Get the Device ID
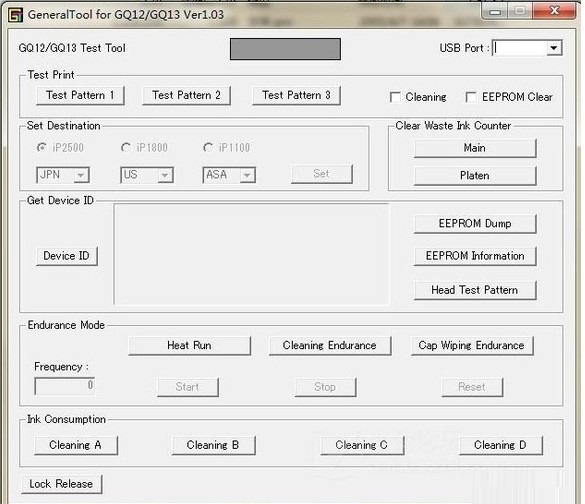585x504 pixels. [x=67, y=256]
